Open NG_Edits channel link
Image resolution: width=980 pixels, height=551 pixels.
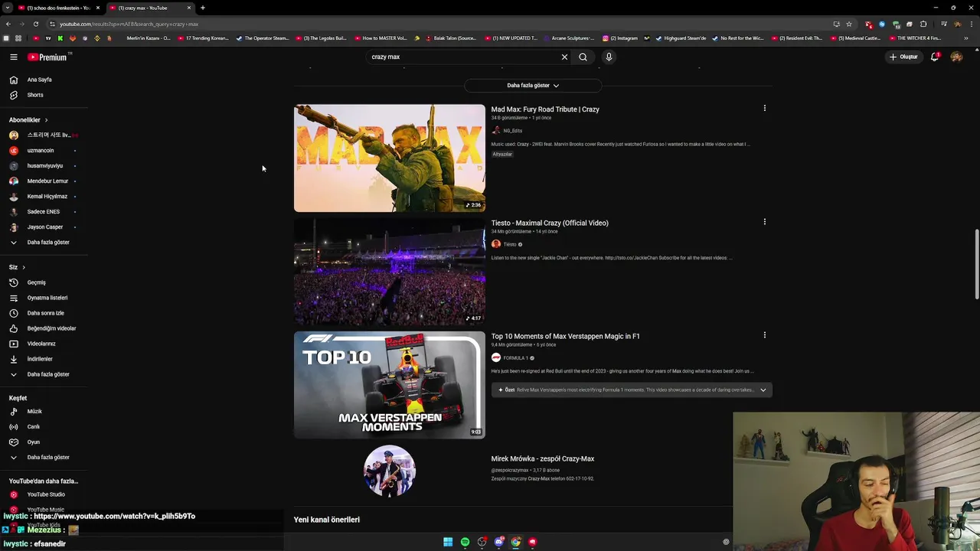[x=512, y=131]
